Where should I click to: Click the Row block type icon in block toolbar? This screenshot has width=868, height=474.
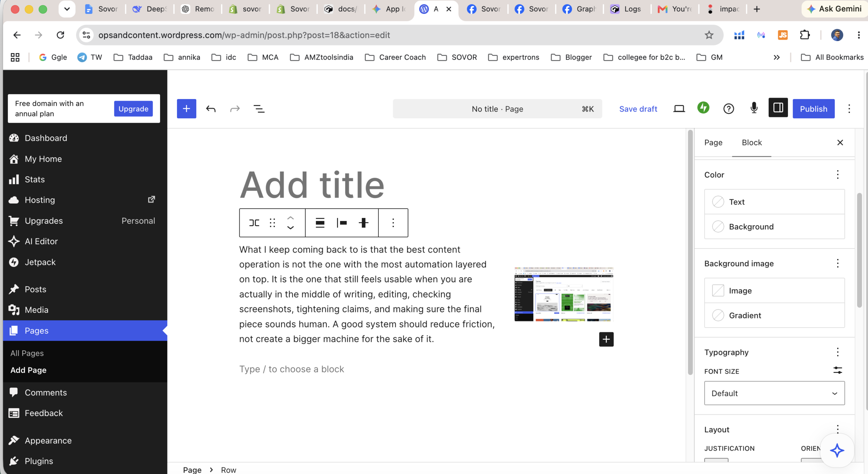[x=254, y=223]
